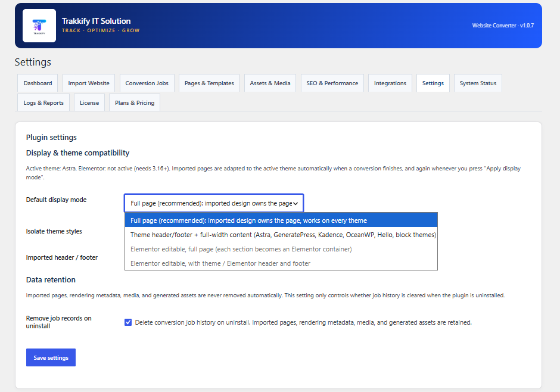Open the License tab
The width and height of the screenshot is (560, 392).
coord(89,103)
